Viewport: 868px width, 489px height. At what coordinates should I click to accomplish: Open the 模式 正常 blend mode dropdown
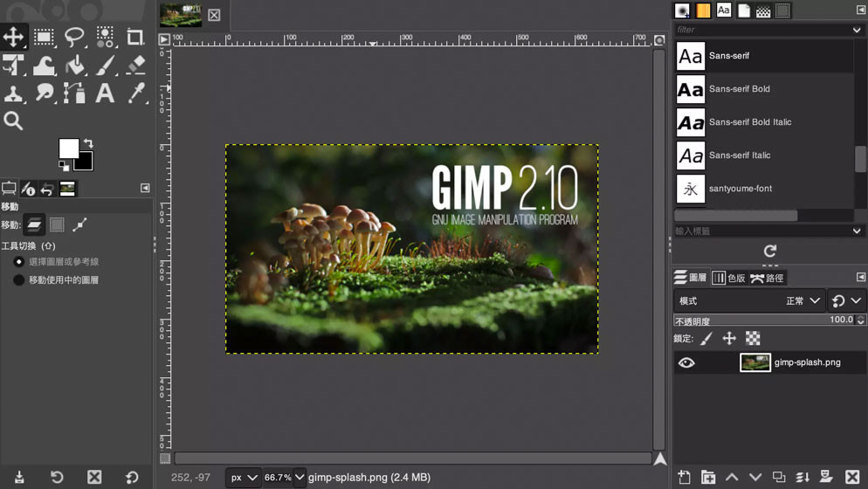point(749,300)
